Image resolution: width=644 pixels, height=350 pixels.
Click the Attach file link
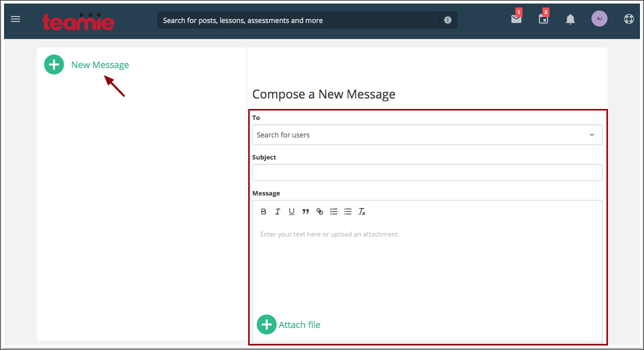299,324
